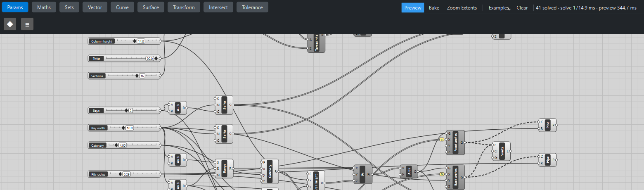
Task: Open the Params tab
Action: coord(14,7)
